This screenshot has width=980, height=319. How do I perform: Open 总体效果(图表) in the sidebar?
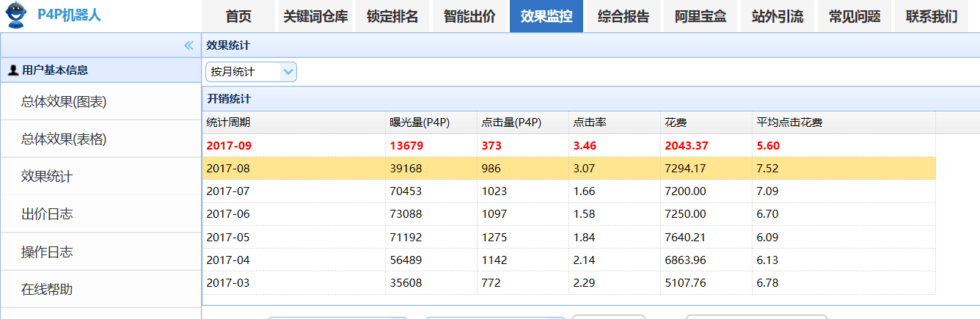100,102
